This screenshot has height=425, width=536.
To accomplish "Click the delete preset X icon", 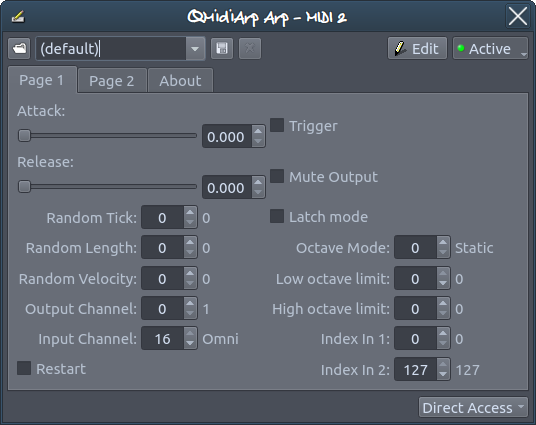I will coord(250,48).
